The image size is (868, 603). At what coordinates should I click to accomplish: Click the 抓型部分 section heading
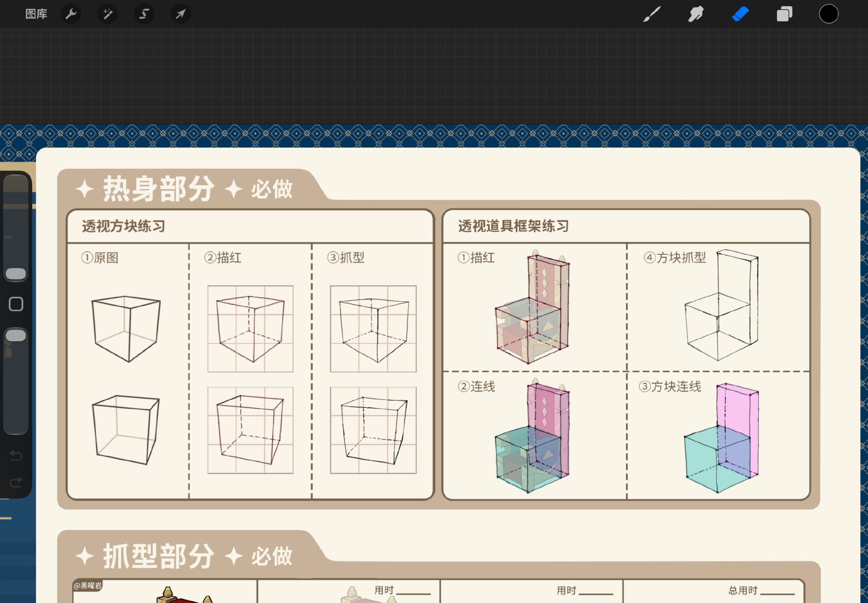[159, 556]
